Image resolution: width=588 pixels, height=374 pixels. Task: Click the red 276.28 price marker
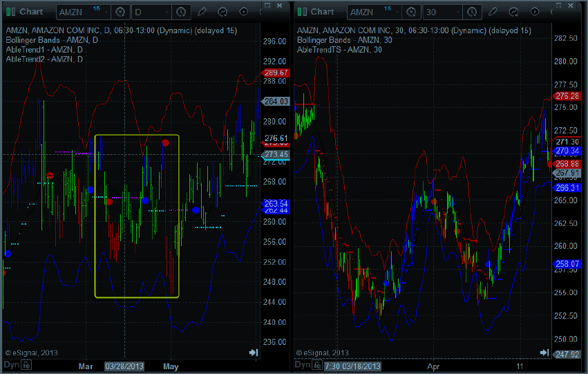pyautogui.click(x=567, y=96)
